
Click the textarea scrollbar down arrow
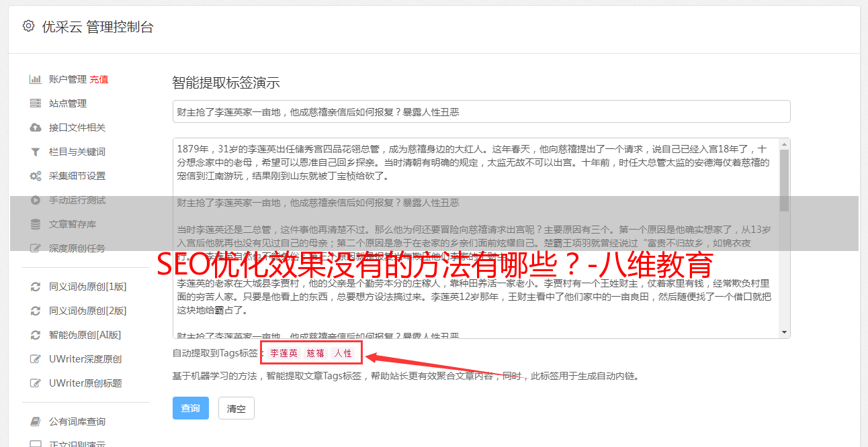(784, 332)
